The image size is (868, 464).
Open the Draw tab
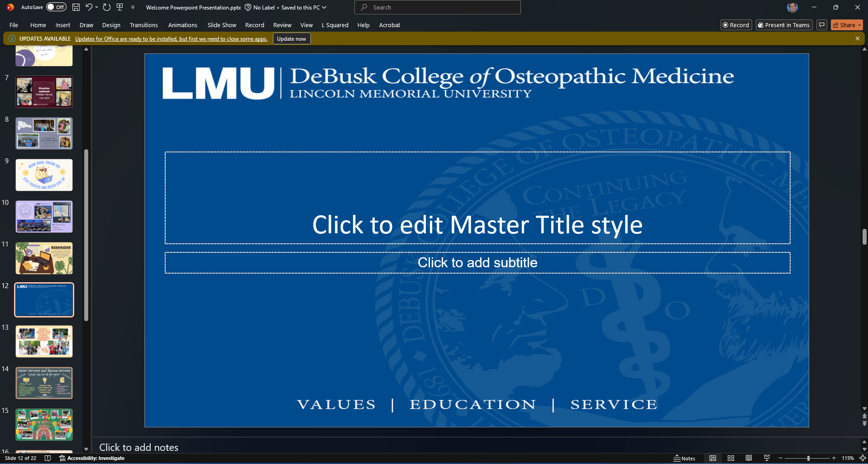86,25
